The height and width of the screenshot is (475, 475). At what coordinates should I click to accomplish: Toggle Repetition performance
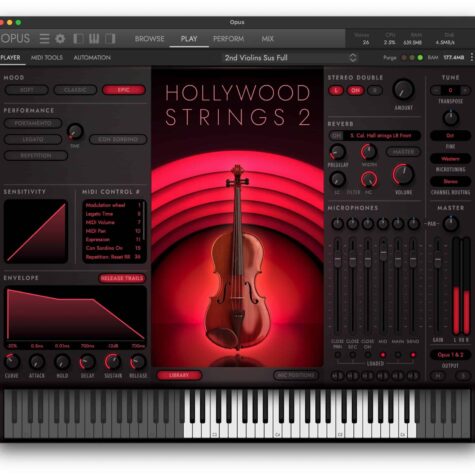[x=36, y=156]
